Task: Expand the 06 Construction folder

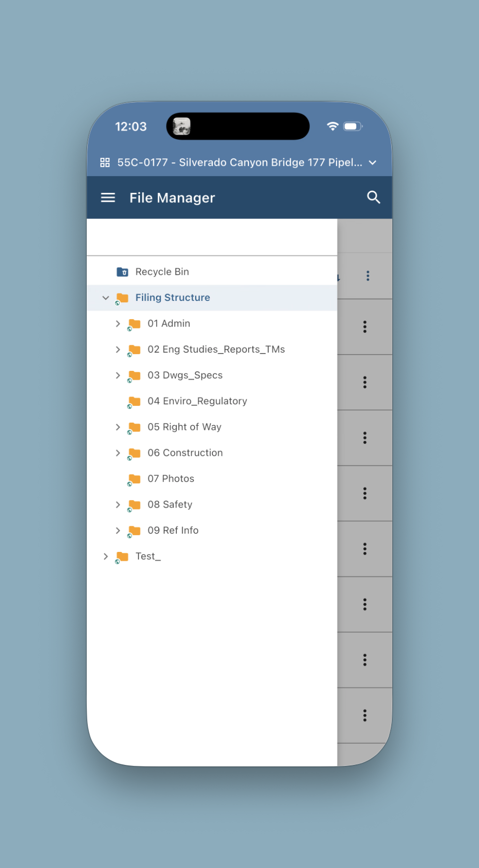Action: click(118, 453)
